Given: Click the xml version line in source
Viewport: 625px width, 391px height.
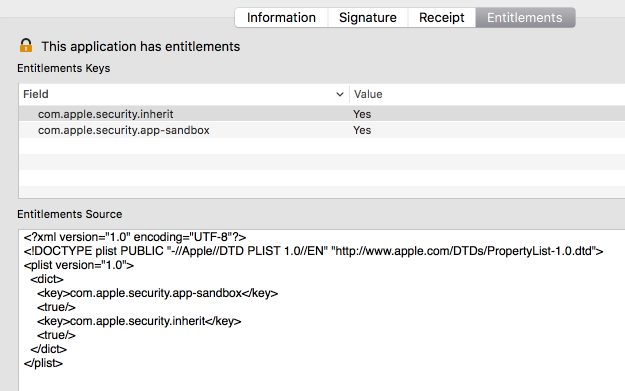Looking at the screenshot, I should (135, 237).
